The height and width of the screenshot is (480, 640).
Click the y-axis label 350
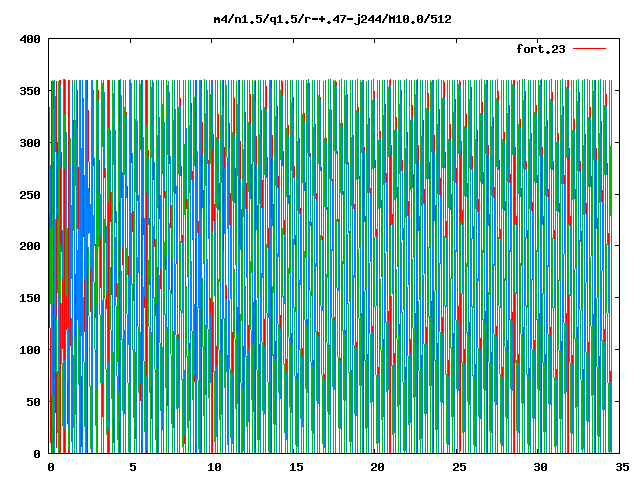[x=30, y=91]
